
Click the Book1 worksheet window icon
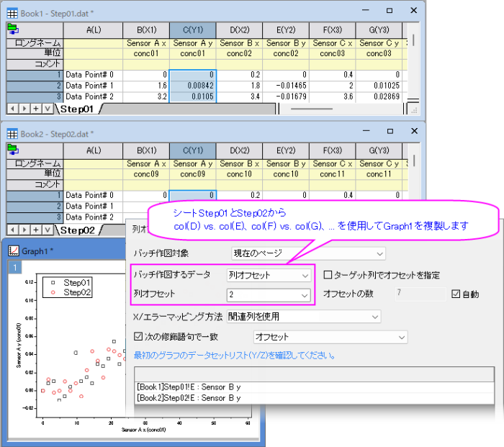tap(12, 14)
